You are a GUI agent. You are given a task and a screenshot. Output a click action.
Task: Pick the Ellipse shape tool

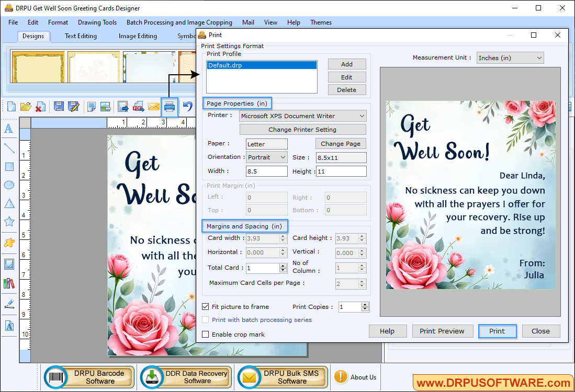8,185
